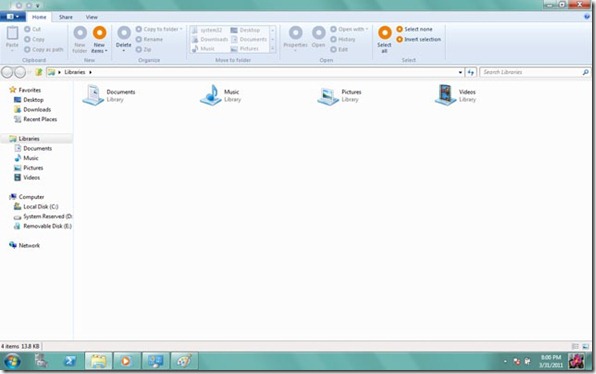Choose Pictures in Move to folder gallery
The height and width of the screenshot is (374, 596).
[x=245, y=49]
